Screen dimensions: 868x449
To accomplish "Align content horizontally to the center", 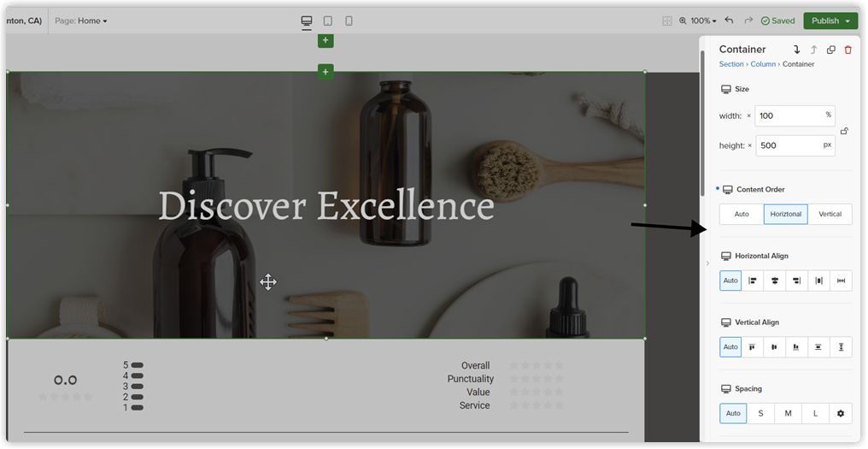I will click(774, 281).
